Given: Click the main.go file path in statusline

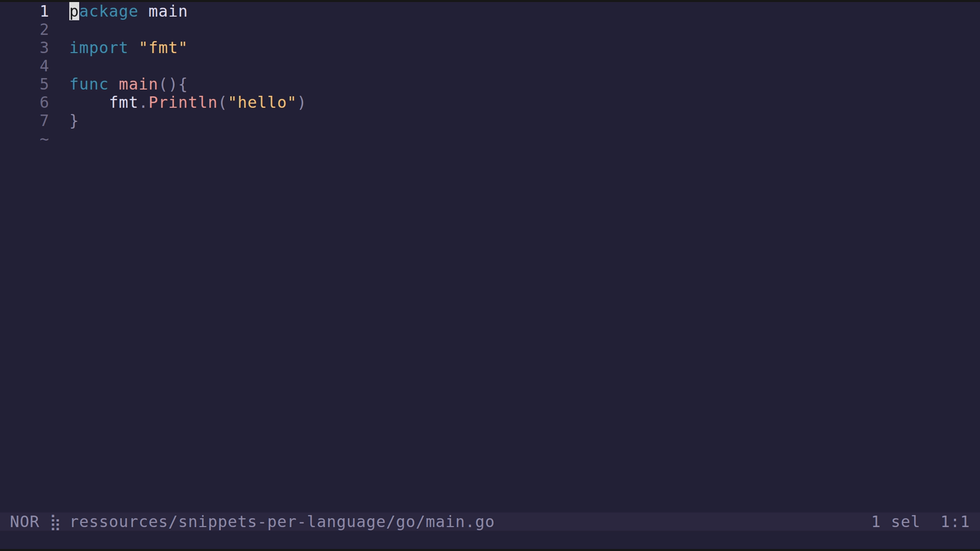Looking at the screenshot, I should pyautogui.click(x=282, y=522).
